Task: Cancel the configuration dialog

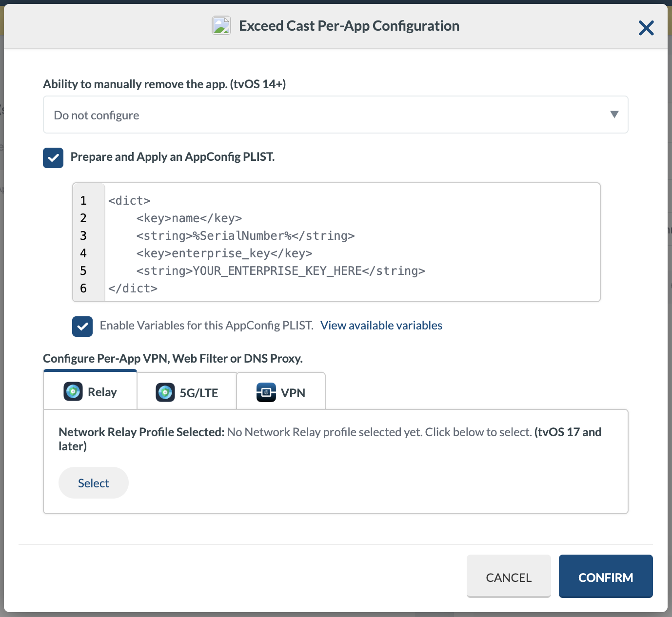Action: (509, 577)
